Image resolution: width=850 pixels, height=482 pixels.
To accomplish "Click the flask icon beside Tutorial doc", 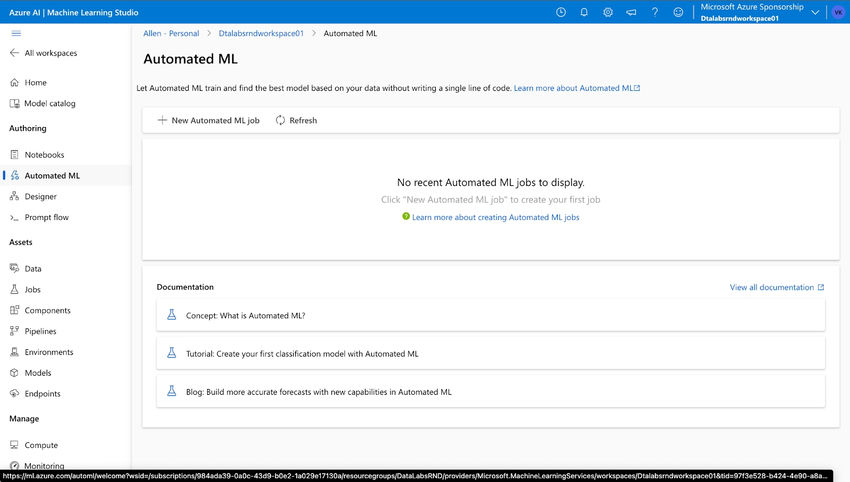I will 171,353.
